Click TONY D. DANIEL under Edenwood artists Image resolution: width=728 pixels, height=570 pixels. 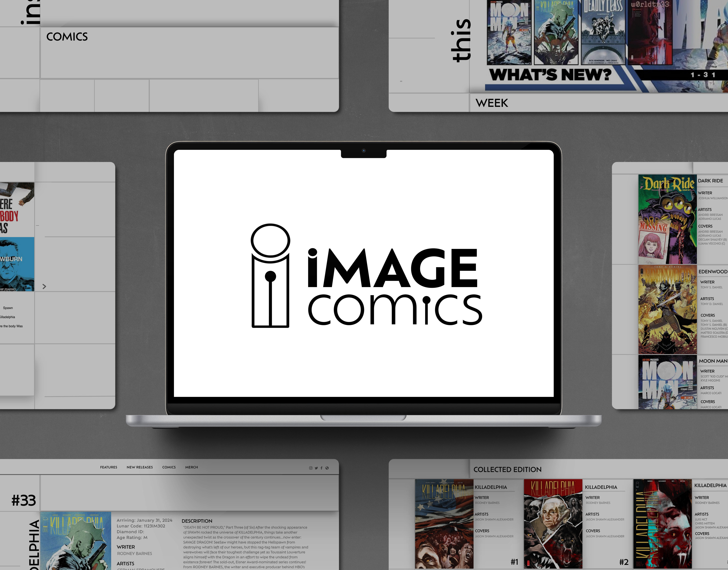[712, 304]
